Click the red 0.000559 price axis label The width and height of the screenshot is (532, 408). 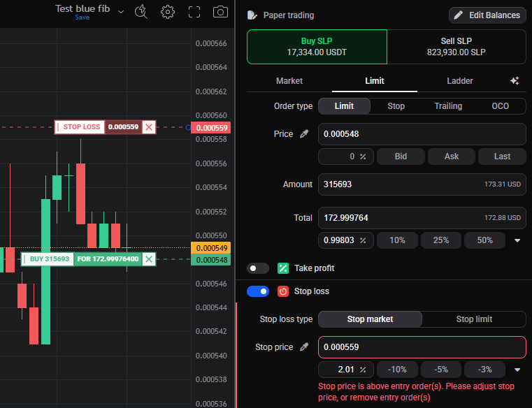(211, 128)
